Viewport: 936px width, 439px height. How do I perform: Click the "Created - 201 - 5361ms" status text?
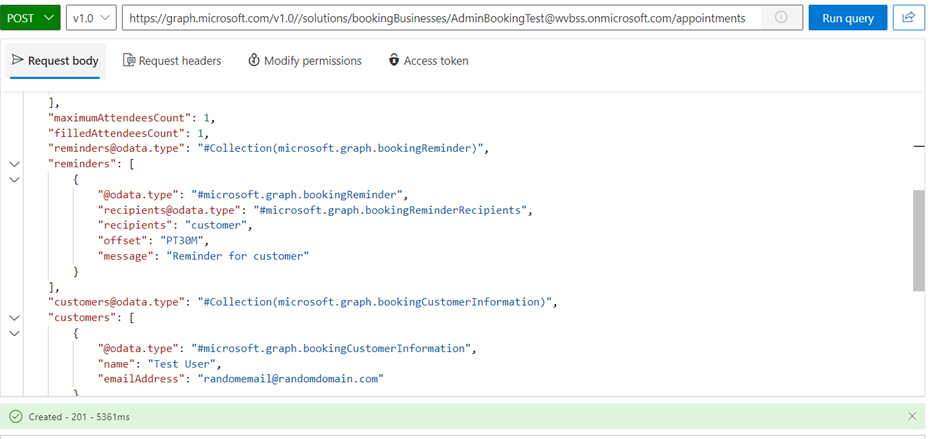79,417
